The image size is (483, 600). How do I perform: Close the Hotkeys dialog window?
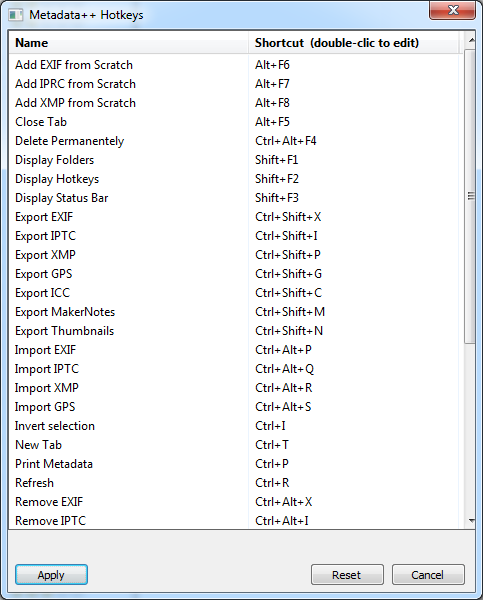(452, 10)
